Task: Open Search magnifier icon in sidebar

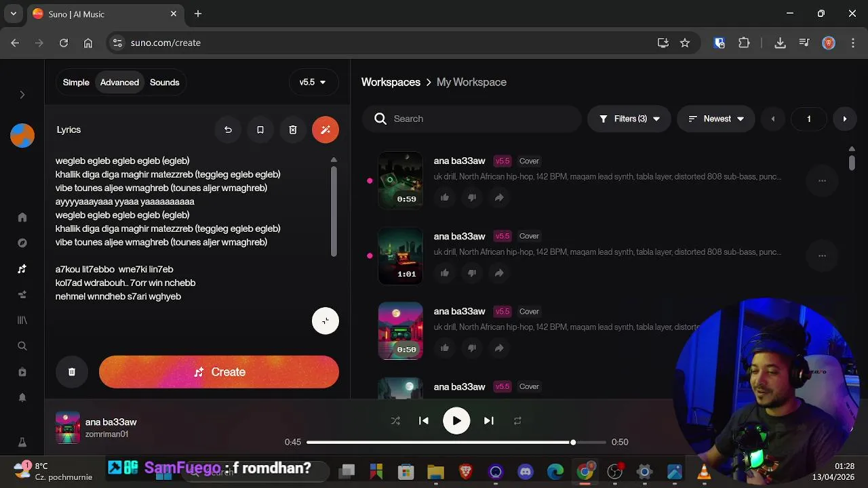Action: [x=22, y=346]
